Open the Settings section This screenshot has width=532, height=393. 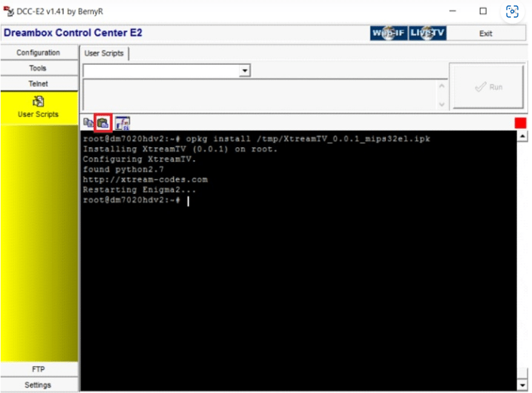tap(39, 385)
